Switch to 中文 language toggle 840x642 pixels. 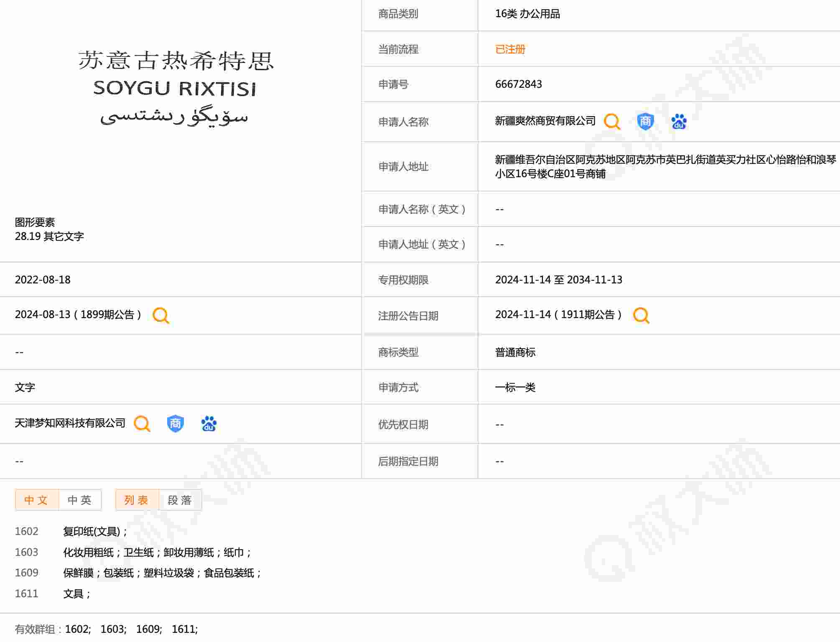(x=37, y=500)
